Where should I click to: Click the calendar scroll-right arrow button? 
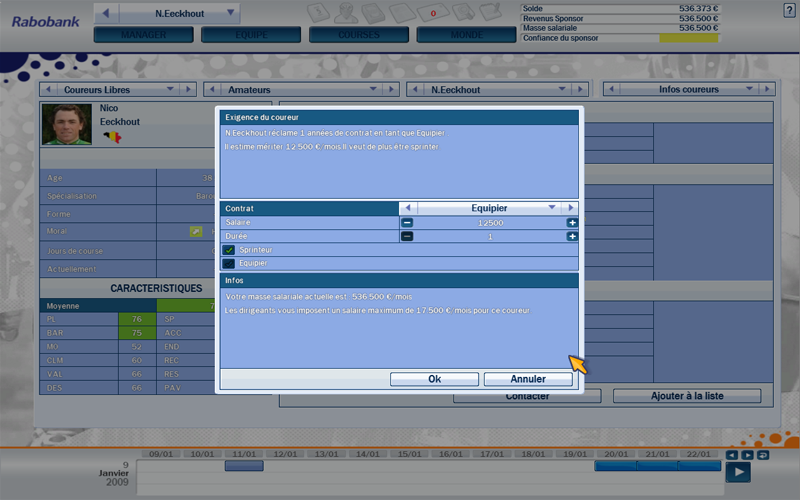click(747, 455)
